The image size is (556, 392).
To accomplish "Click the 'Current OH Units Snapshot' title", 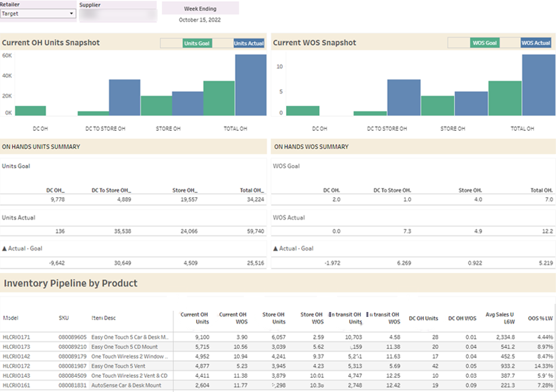I will (51, 43).
